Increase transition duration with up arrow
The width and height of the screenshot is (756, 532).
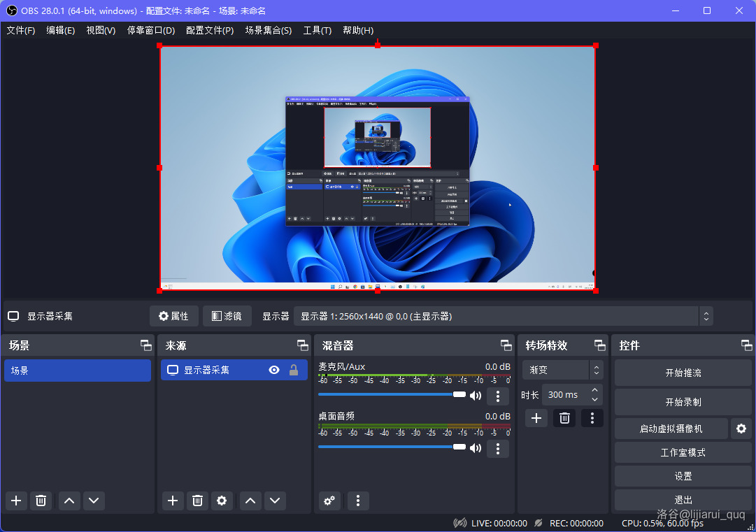tap(595, 390)
